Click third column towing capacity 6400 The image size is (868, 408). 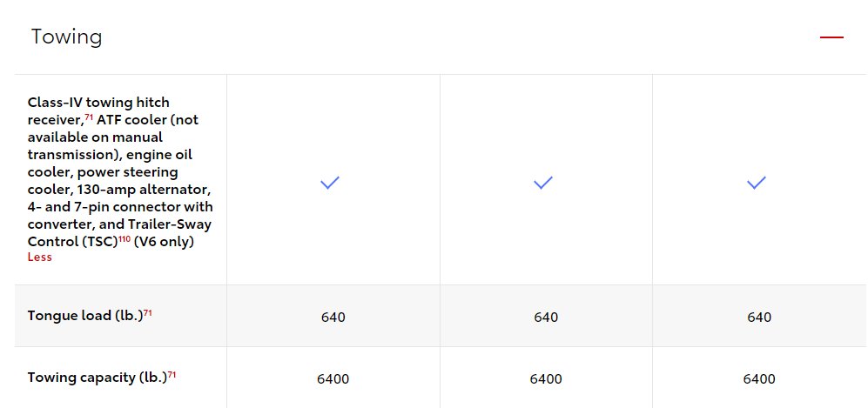pos(759,379)
